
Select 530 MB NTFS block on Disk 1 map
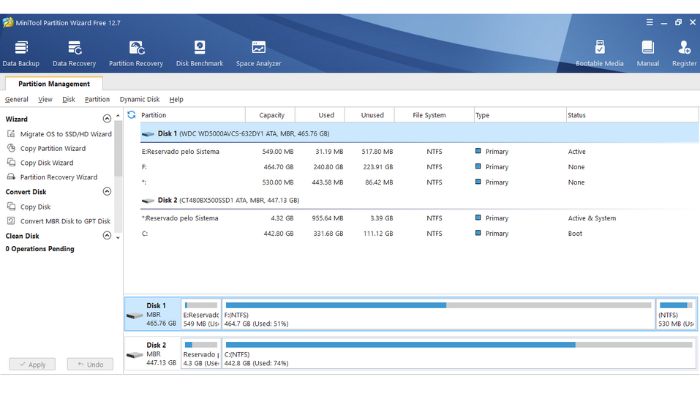point(676,314)
